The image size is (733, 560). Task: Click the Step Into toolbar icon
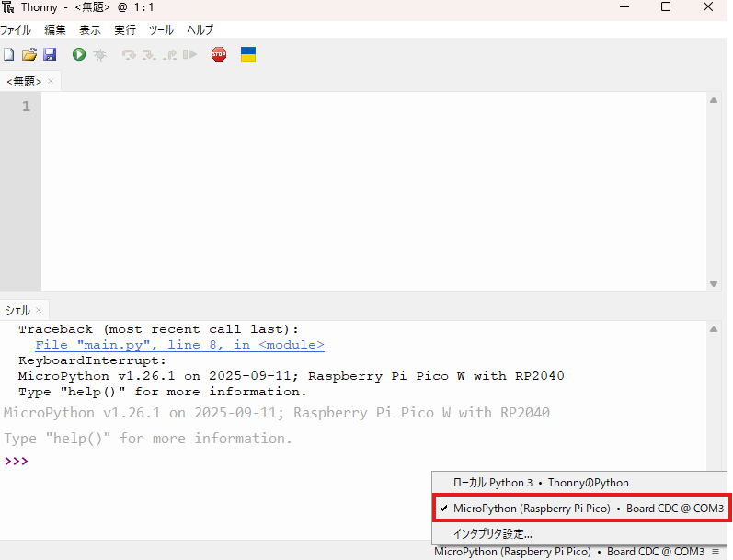pyautogui.click(x=149, y=54)
